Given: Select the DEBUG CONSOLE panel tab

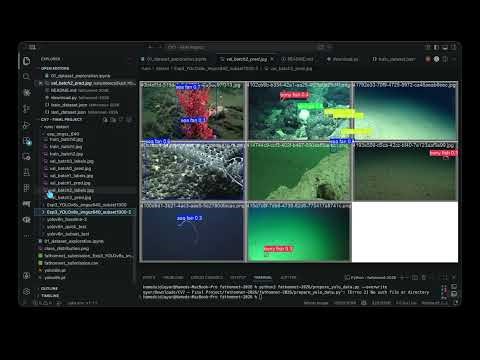Looking at the screenshot, I should [x=207, y=277].
